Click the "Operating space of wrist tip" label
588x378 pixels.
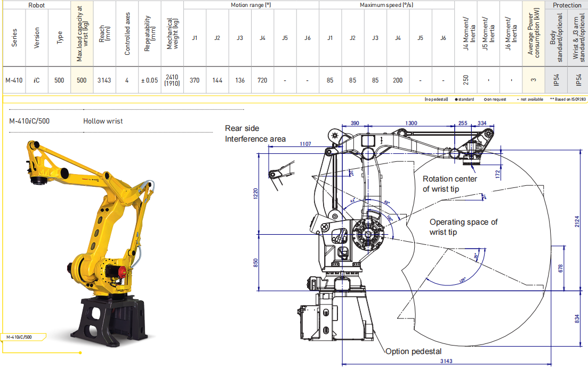click(x=463, y=227)
